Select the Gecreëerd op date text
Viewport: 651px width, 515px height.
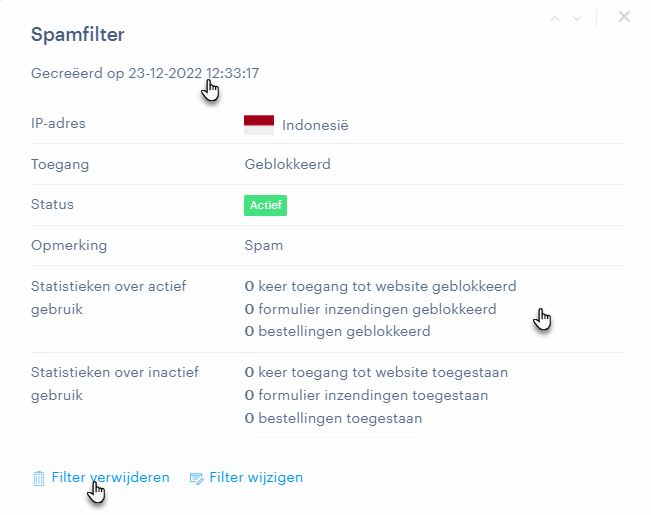click(x=145, y=73)
